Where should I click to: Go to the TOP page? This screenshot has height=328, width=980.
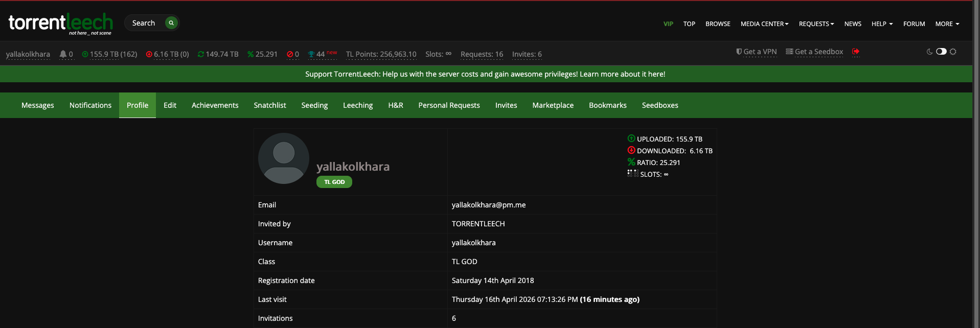point(689,24)
